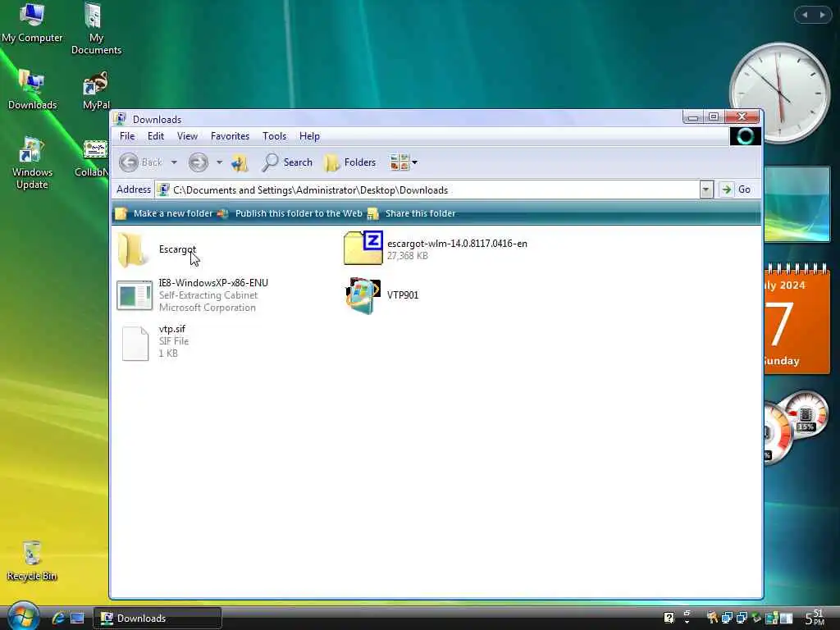Open My Documents desktop icon

click(x=96, y=29)
